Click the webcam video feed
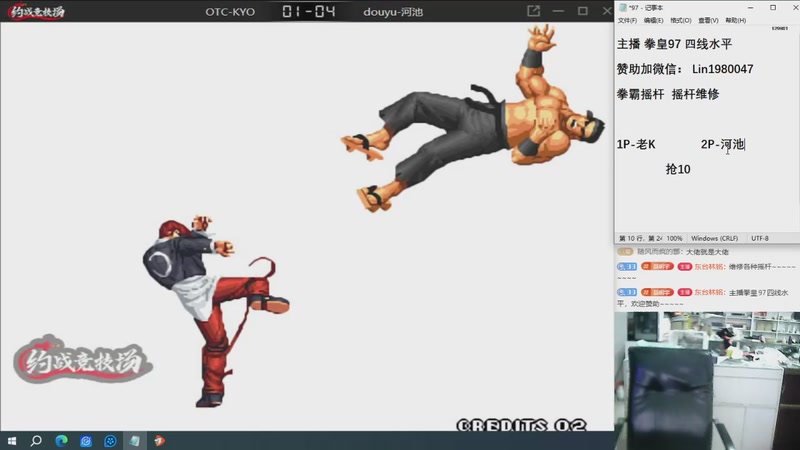 click(707, 381)
